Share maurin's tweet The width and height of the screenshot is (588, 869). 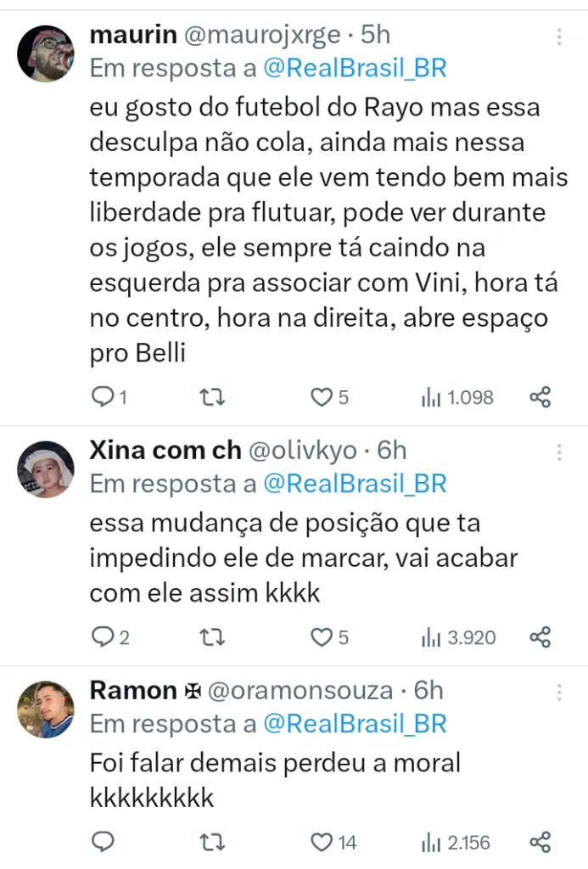[540, 396]
